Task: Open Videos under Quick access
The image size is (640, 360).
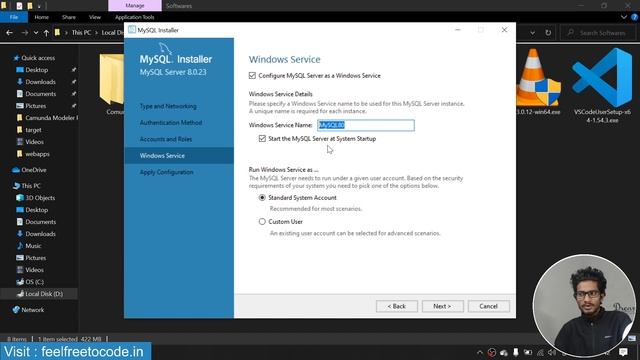Action: tap(34, 142)
